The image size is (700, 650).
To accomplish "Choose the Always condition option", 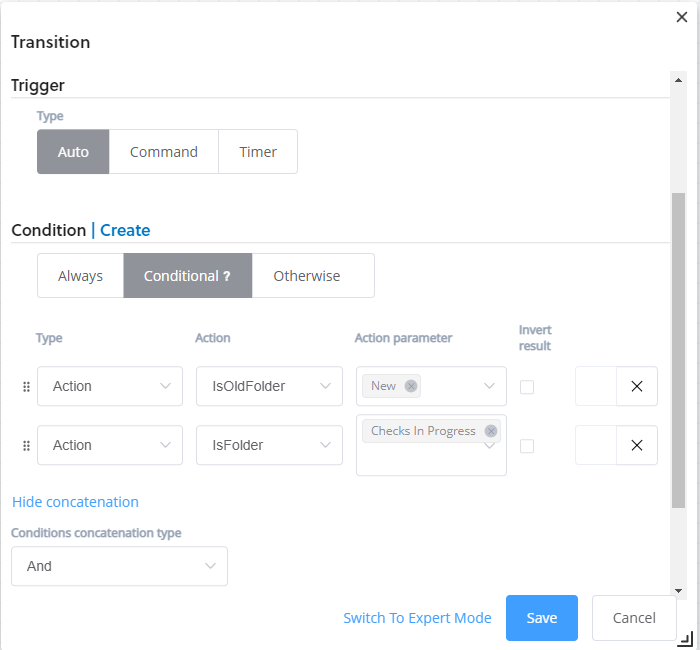I will click(x=80, y=276).
